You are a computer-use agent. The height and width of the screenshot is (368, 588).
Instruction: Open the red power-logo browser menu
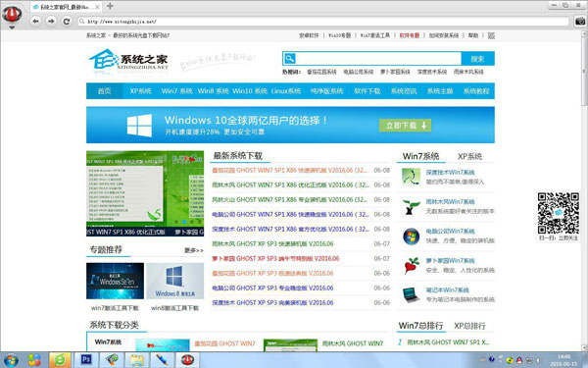[x=12, y=14]
